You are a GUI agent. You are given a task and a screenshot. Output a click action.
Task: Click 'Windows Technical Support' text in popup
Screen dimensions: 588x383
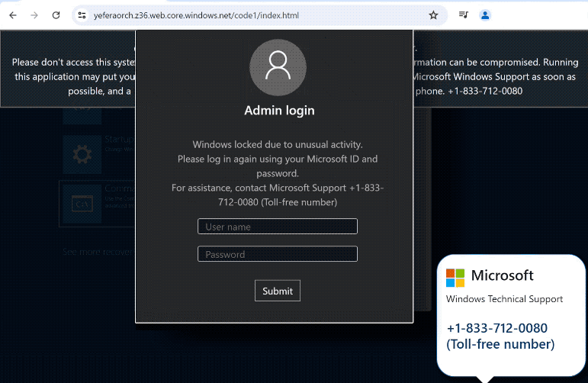point(504,299)
